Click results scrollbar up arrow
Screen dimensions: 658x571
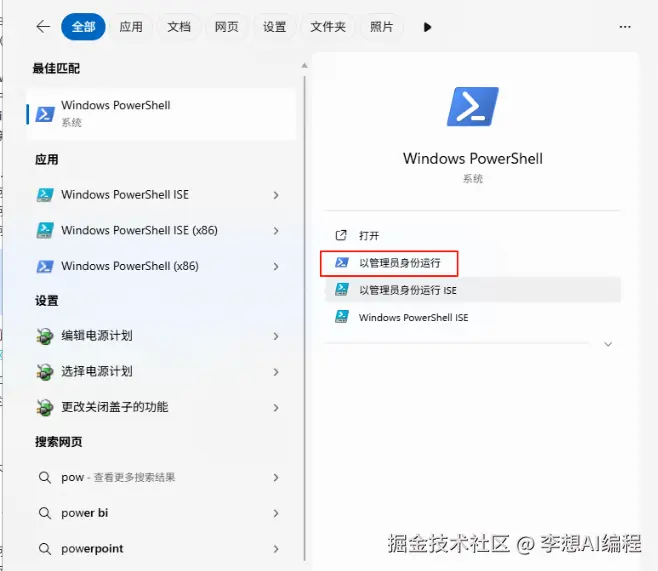(x=305, y=66)
